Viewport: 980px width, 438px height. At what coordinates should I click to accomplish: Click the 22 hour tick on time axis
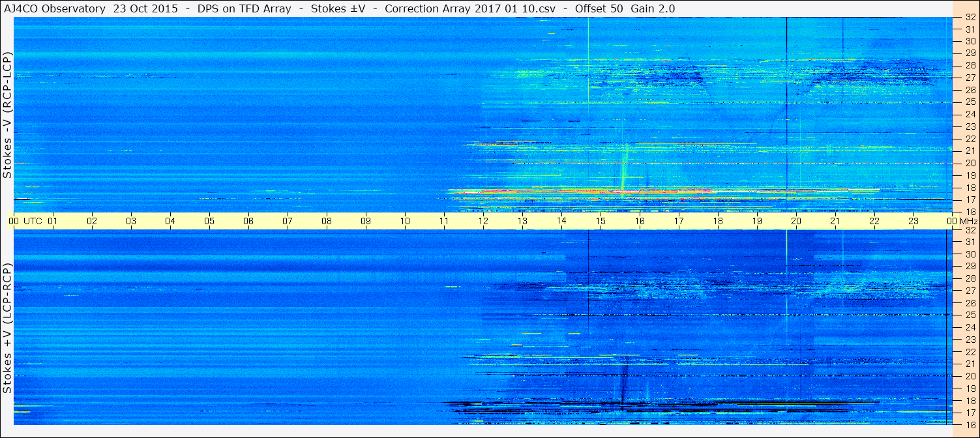coord(874,221)
